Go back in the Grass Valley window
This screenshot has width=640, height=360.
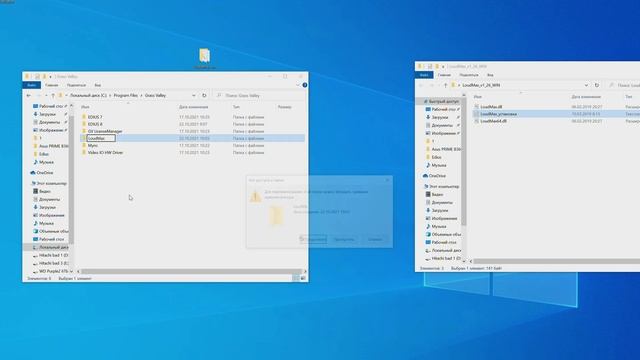tap(29, 96)
